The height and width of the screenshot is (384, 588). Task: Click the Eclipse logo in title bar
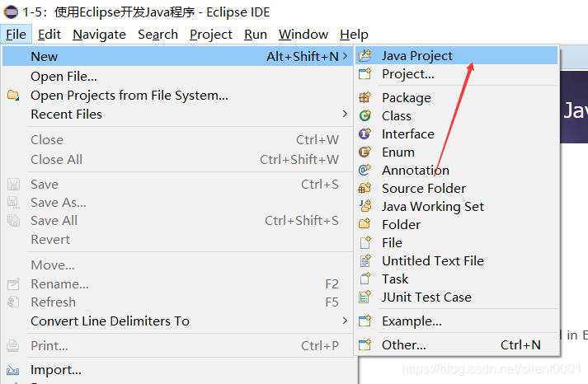click(11, 12)
